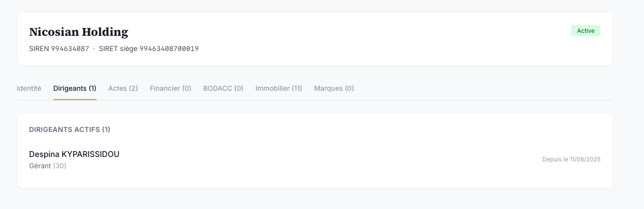
Task: Go to the Financier (0) tab
Action: [171, 88]
